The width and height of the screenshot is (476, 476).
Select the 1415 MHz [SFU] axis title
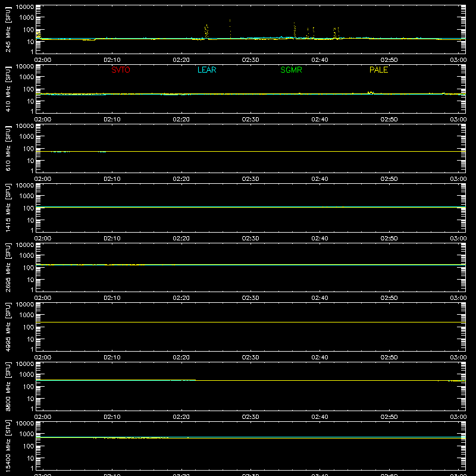click(8, 208)
